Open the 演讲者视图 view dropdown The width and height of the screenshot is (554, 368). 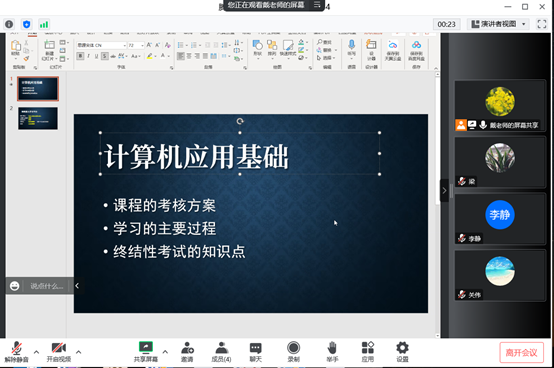[498, 24]
